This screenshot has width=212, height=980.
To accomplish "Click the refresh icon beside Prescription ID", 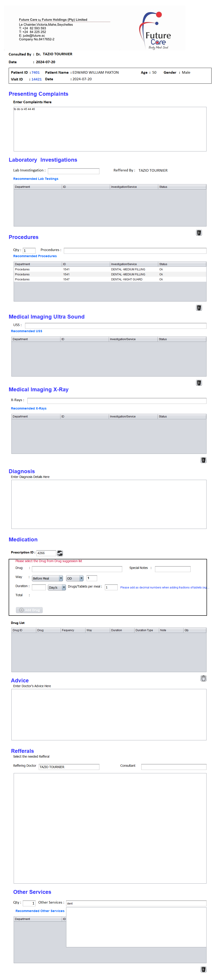I will pyautogui.click(x=60, y=553).
